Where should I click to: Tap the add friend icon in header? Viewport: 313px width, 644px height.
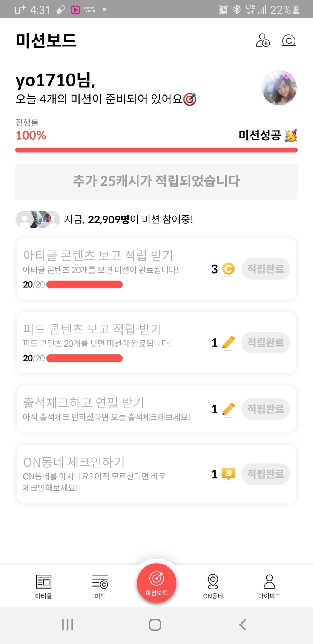pos(263,40)
